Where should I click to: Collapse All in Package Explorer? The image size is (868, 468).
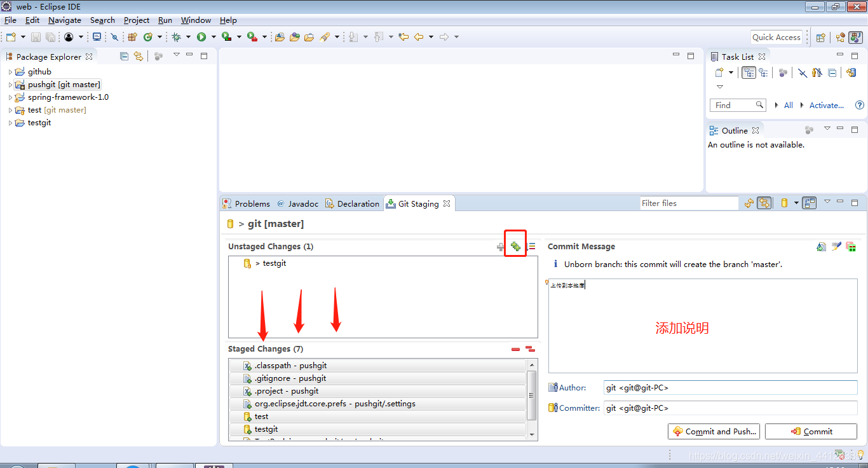coord(124,56)
